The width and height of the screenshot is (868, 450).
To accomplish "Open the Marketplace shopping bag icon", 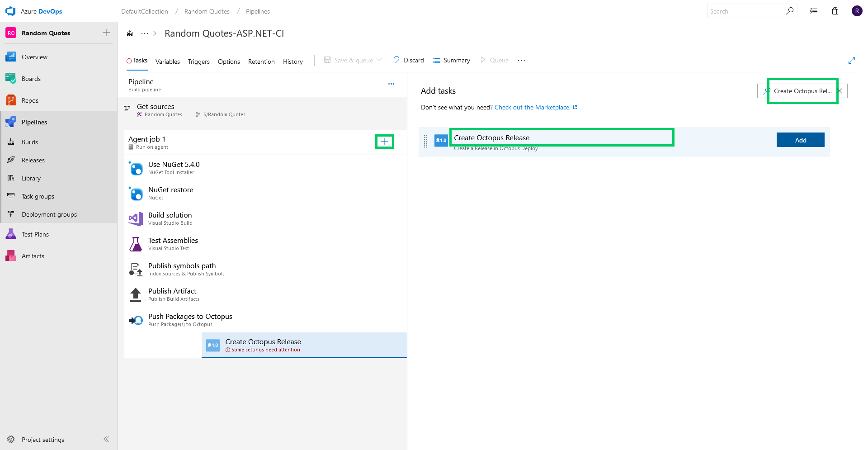I will pyautogui.click(x=835, y=11).
